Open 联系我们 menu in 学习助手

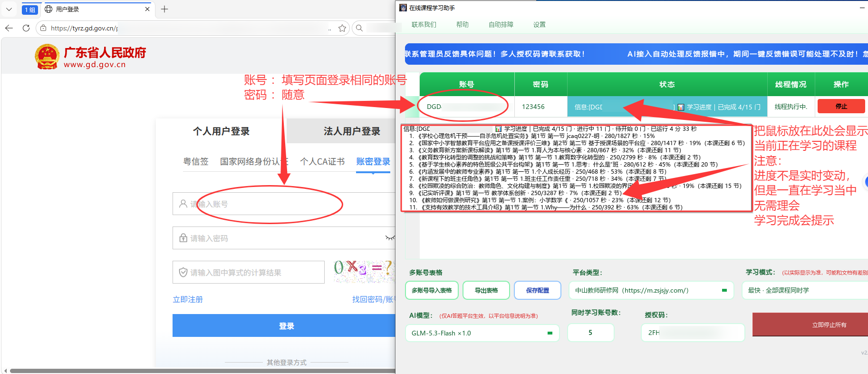pyautogui.click(x=424, y=25)
